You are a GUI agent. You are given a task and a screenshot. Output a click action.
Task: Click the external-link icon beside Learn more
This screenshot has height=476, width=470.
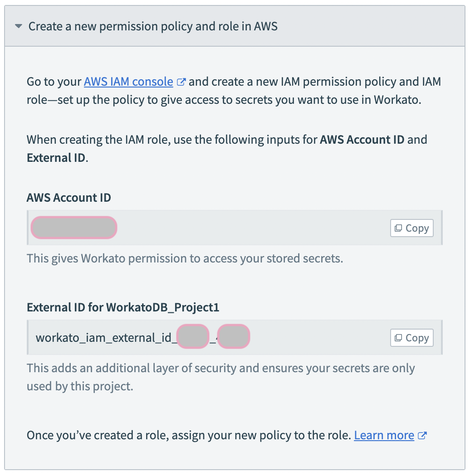422,434
